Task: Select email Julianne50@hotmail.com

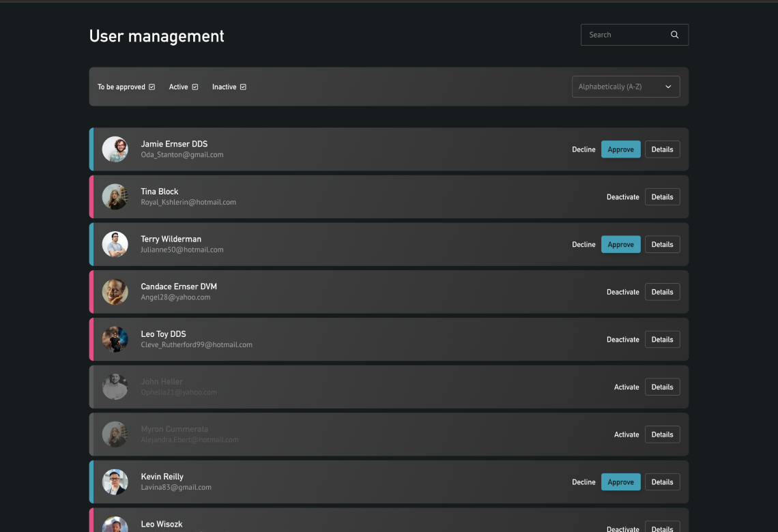Action: [182, 250]
